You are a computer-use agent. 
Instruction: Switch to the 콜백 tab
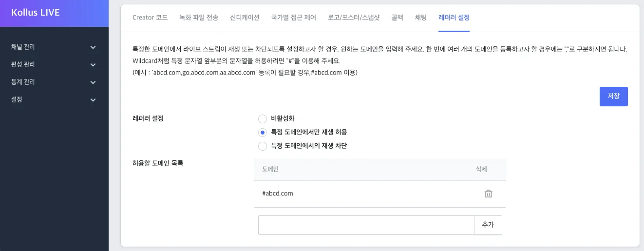pos(397,18)
